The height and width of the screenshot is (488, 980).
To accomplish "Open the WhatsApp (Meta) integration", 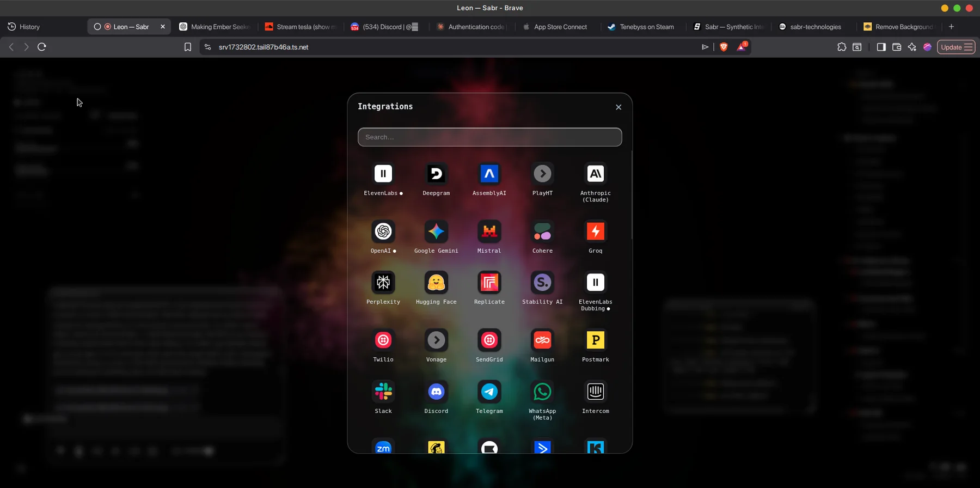I will [x=542, y=392].
